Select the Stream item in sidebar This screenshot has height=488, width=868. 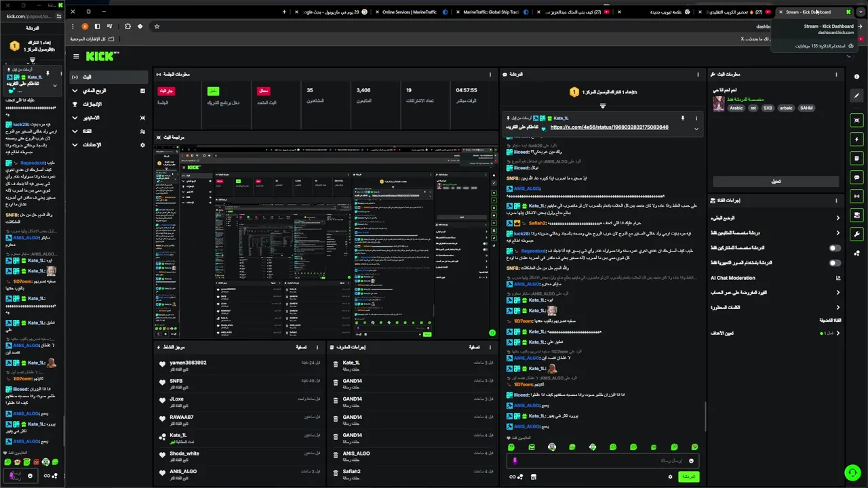(x=108, y=77)
